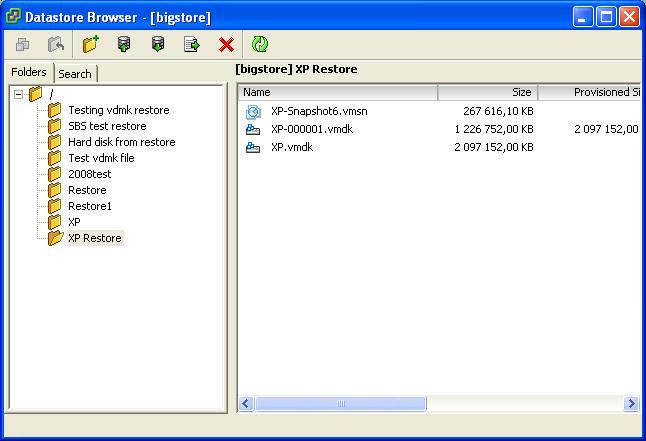Sort by the Name column header
The image size is (646, 441).
click(338, 92)
